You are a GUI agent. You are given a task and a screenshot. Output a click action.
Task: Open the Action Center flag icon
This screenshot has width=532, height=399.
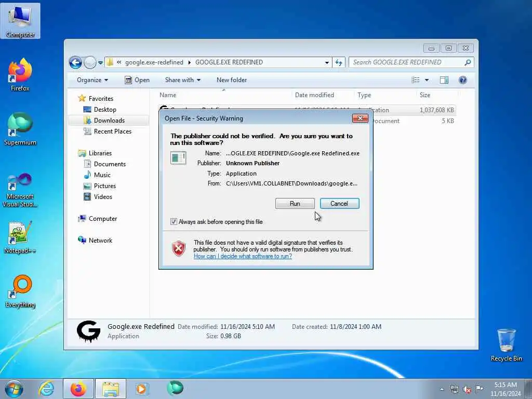pyautogui.click(x=479, y=389)
